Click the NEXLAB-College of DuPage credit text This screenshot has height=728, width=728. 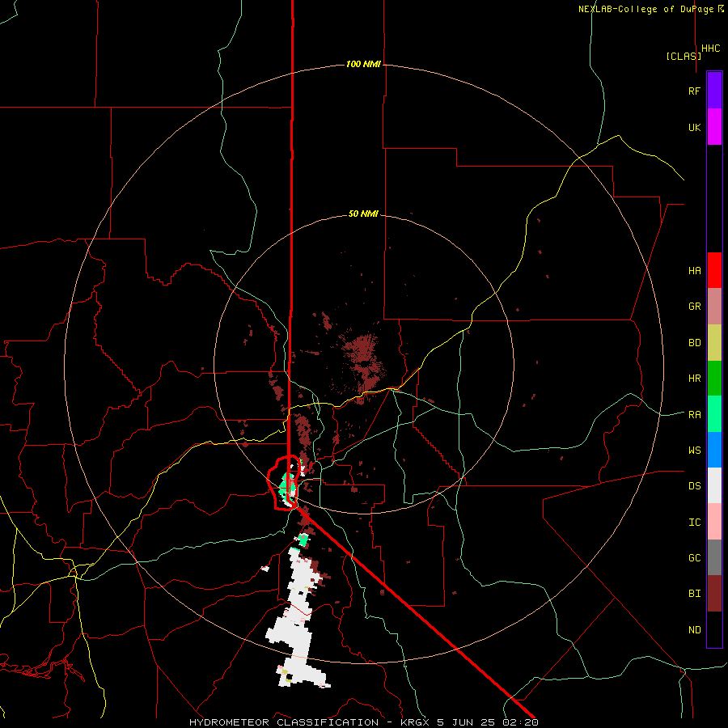pos(645,9)
